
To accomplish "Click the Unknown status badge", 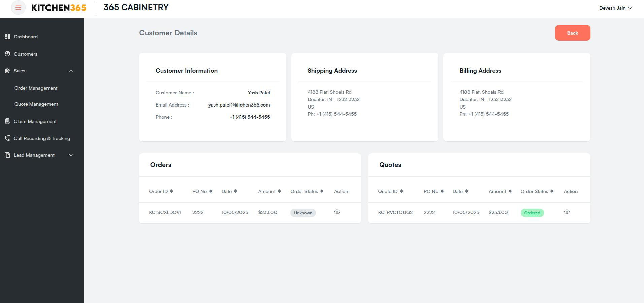I will point(303,213).
